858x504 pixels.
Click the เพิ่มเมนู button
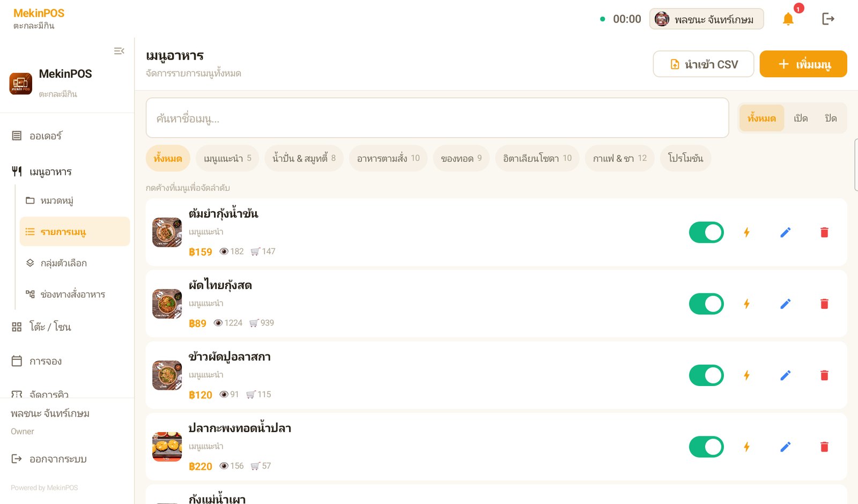(803, 64)
